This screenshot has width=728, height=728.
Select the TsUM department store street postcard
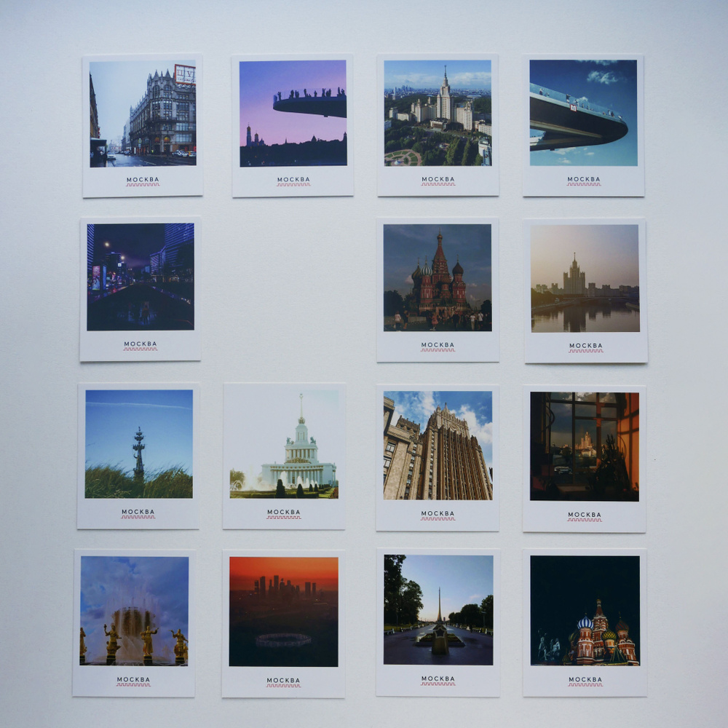(x=143, y=125)
